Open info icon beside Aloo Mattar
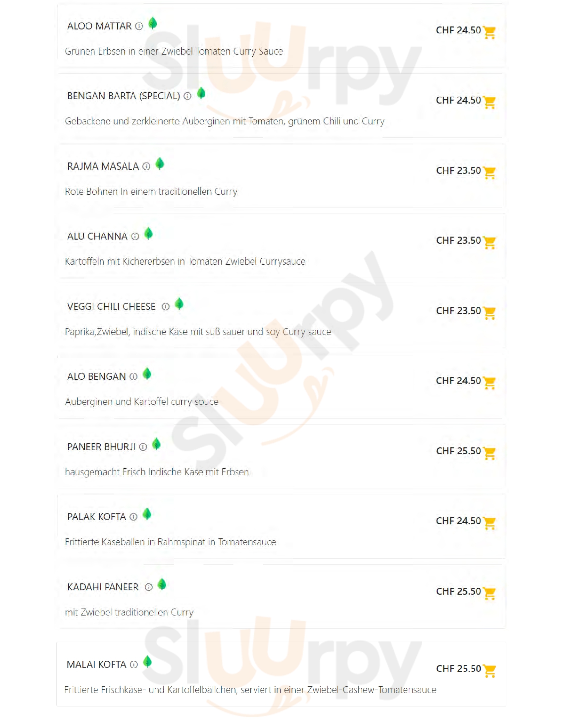This screenshot has width=563, height=728. [139, 26]
